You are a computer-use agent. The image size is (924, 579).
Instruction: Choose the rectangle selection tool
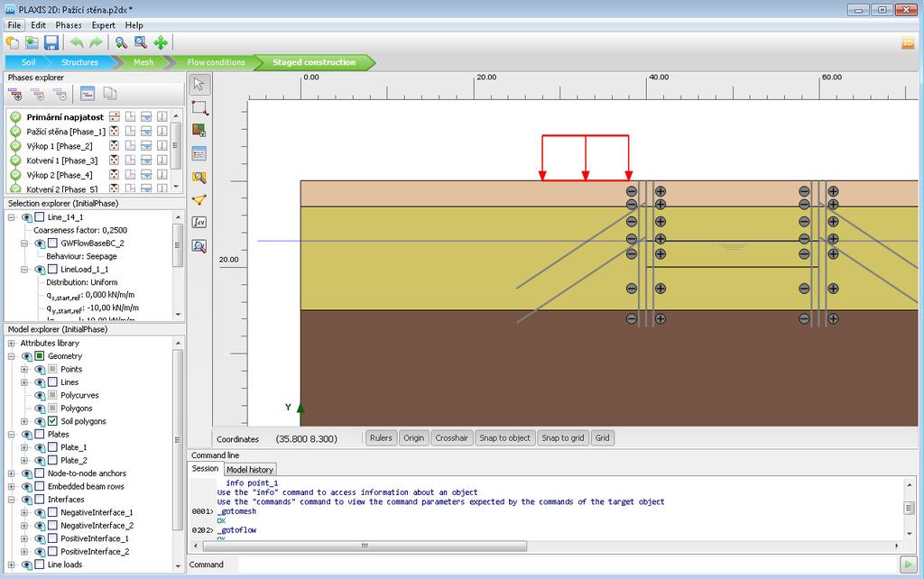199,108
